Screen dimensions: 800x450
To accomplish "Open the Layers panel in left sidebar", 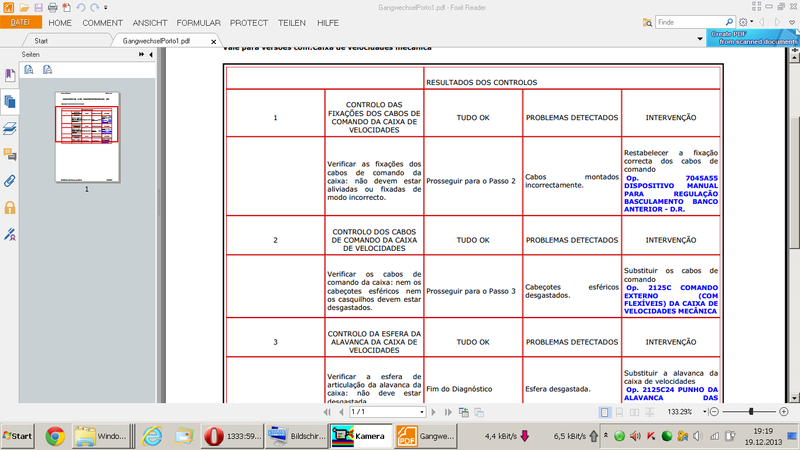I will (10, 128).
